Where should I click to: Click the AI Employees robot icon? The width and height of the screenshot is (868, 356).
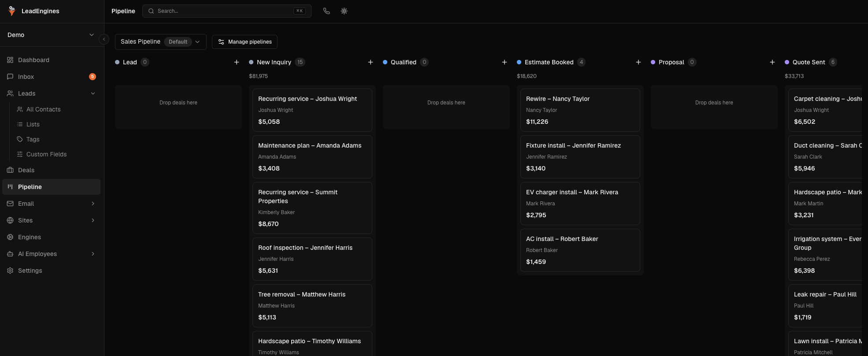(x=10, y=254)
